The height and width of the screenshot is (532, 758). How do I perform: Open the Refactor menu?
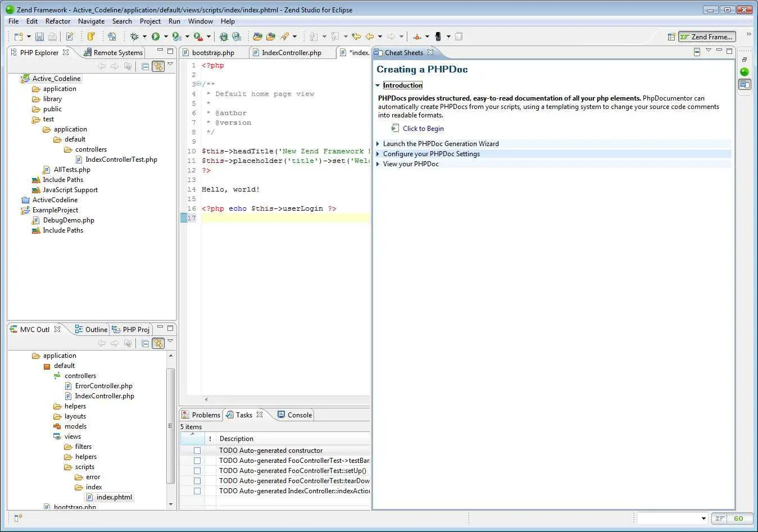[58, 21]
